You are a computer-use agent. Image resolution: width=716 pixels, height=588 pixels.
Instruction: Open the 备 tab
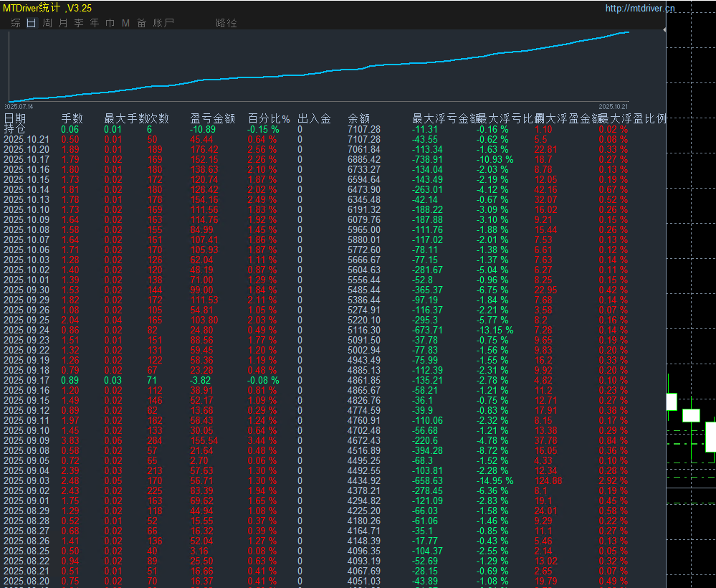(141, 23)
